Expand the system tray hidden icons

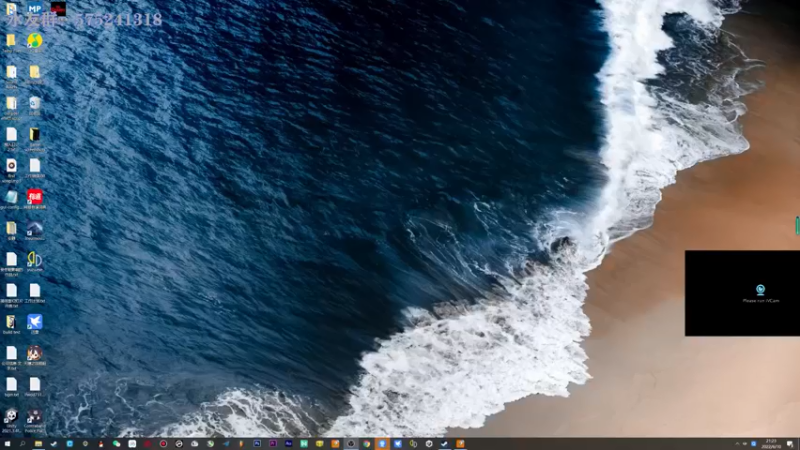[x=737, y=444]
